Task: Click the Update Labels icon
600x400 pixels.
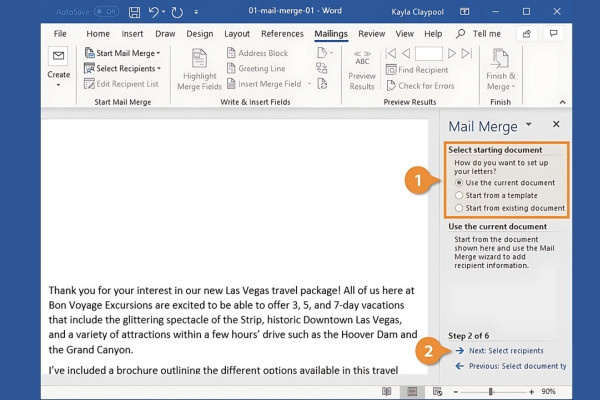Action: click(322, 83)
